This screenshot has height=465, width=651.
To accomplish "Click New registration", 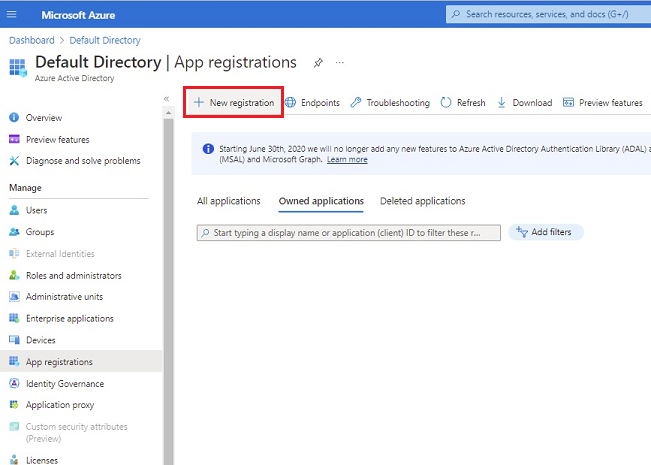I will click(x=233, y=102).
